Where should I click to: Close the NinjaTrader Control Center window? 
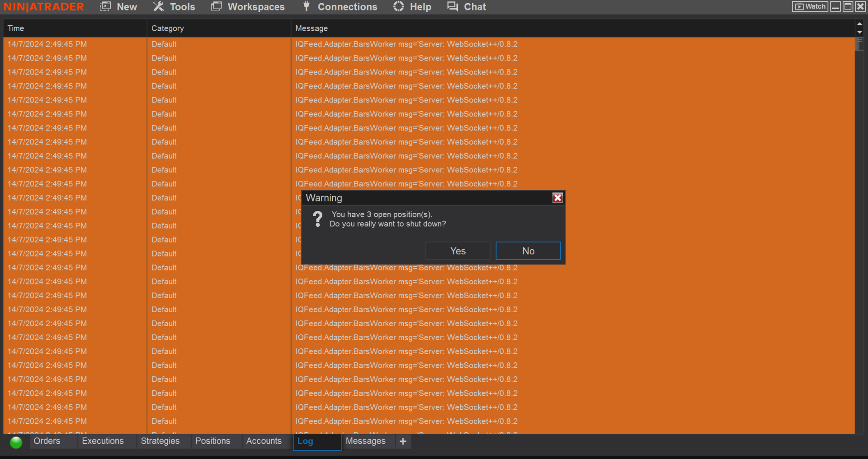(x=860, y=6)
